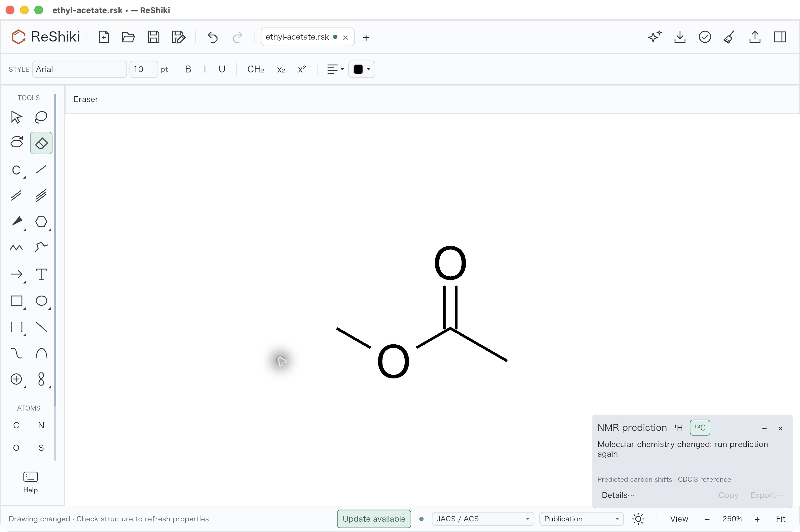The image size is (800, 532).
Task: Click the Update available button
Action: click(x=374, y=519)
